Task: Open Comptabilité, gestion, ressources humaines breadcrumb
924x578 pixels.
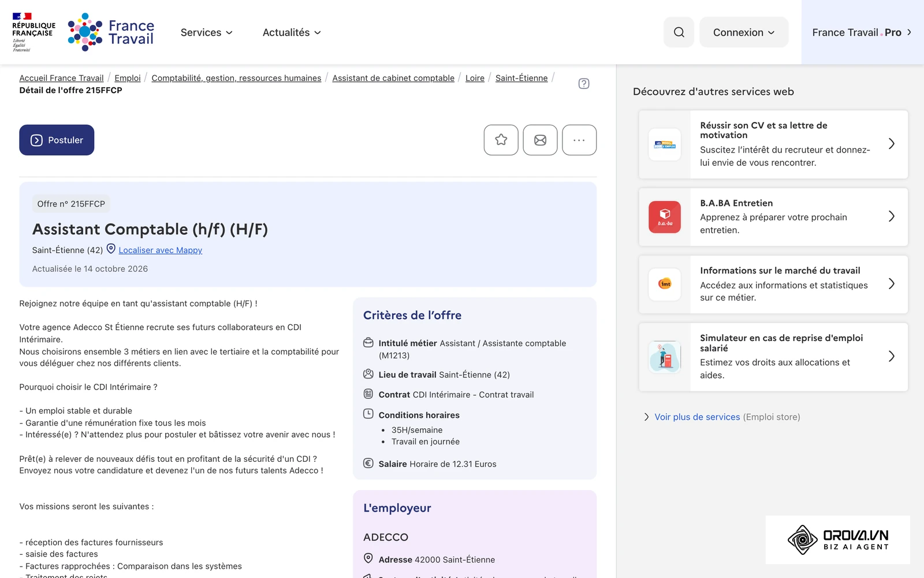Action: [x=236, y=78]
